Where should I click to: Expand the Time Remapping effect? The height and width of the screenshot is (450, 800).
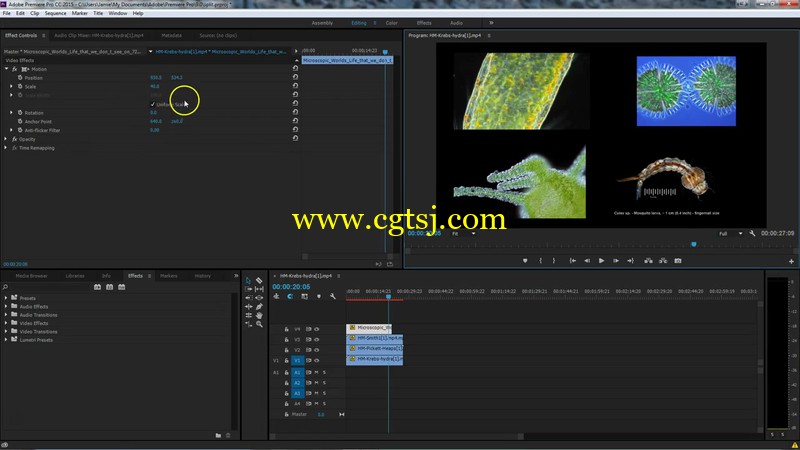[6, 148]
